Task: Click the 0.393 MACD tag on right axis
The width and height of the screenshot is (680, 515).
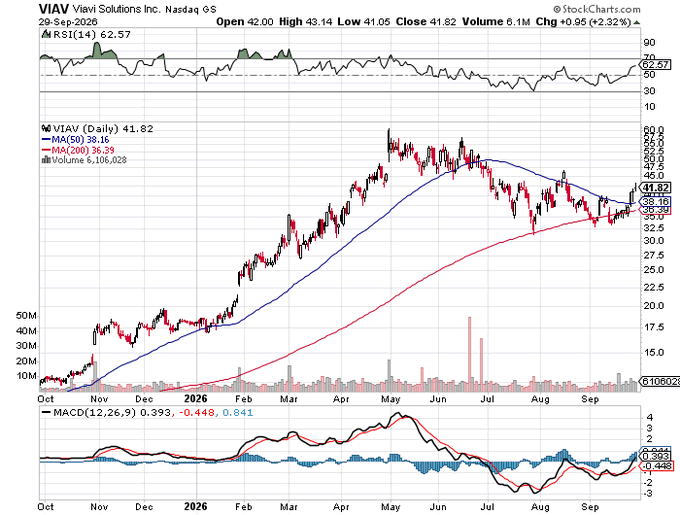Action: tap(656, 456)
